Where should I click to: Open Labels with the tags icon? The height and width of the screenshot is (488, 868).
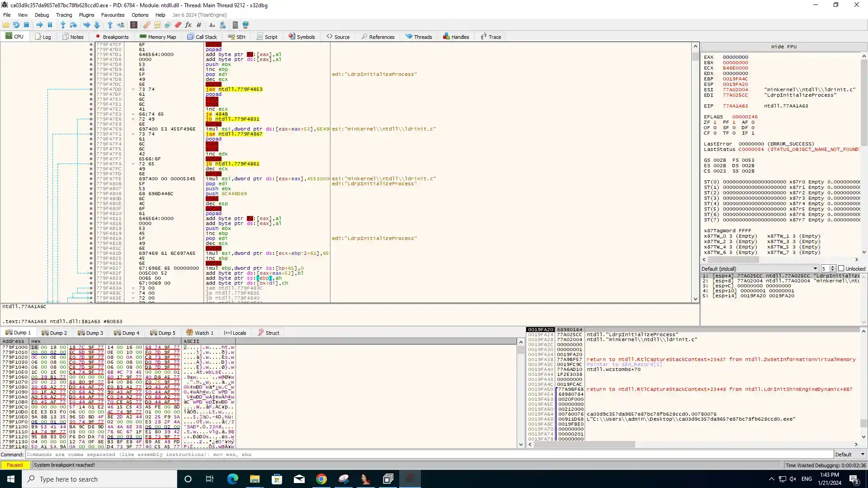pyautogui.click(x=168, y=25)
